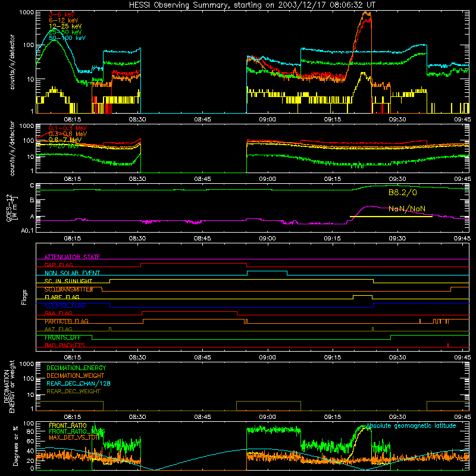The height and width of the screenshot is (476, 476).
Task: Select the SC_TRANSMITTER flag label
Action: (69, 289)
